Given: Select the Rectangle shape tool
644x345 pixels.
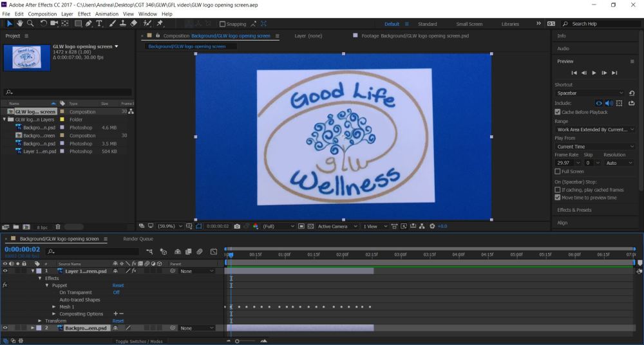Looking at the screenshot, I should [x=78, y=23].
